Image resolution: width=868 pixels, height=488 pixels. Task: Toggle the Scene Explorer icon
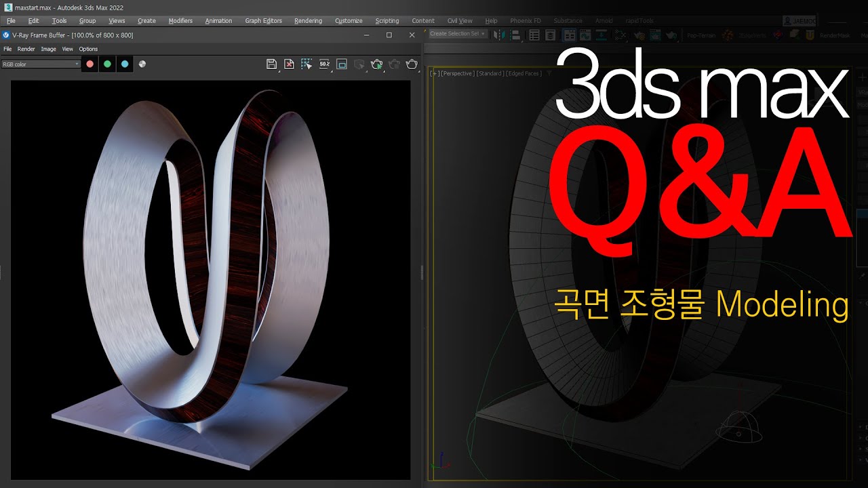click(x=534, y=34)
